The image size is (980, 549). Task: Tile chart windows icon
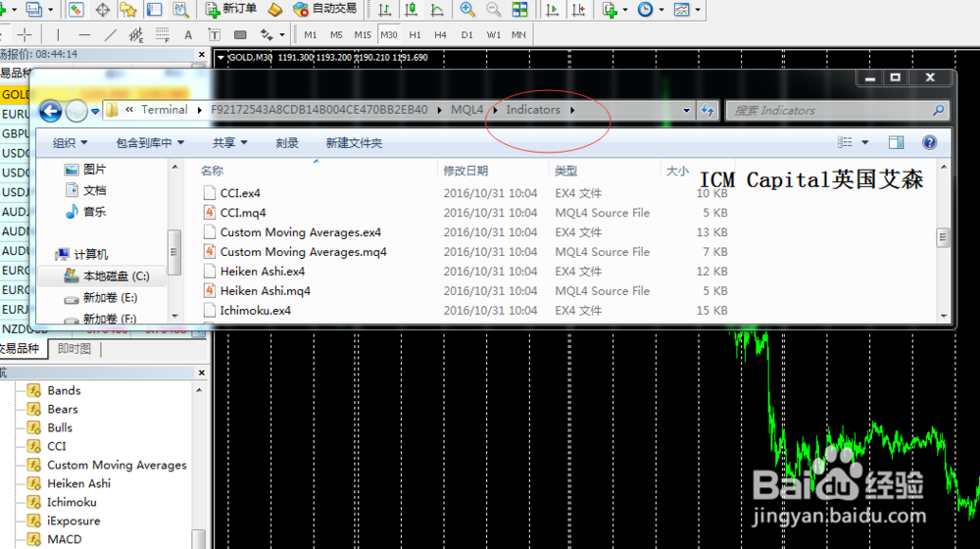(519, 10)
